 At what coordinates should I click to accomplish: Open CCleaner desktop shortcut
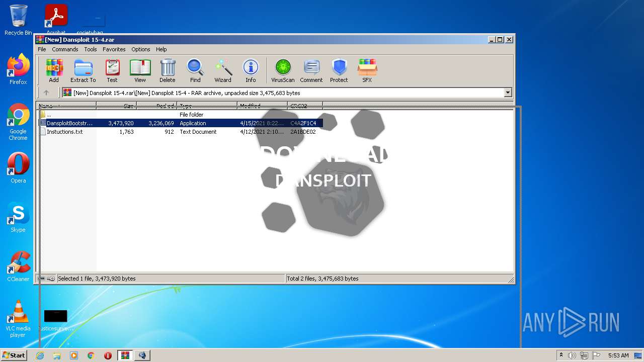coord(18,266)
